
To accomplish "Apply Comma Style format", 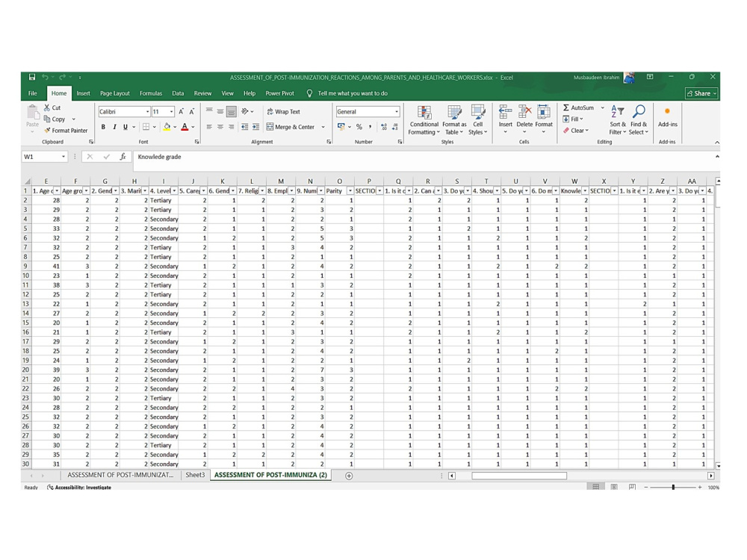I will click(371, 127).
